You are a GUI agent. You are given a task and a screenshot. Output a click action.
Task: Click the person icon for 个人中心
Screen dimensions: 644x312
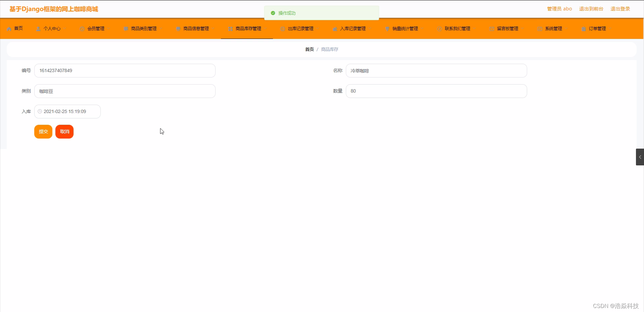(38, 29)
